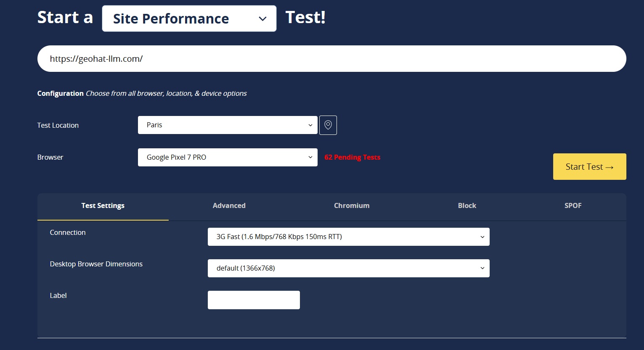Click the Browser field label
This screenshot has width=644, height=350.
pyautogui.click(x=50, y=158)
